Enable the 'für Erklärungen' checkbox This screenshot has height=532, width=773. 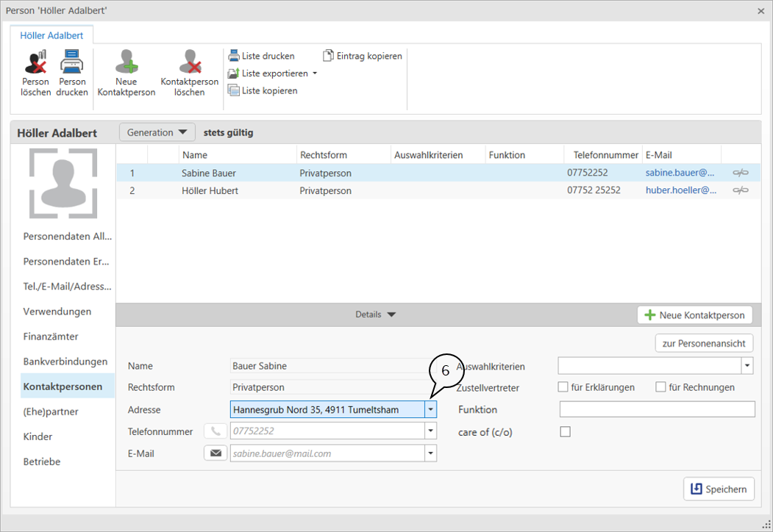tap(563, 387)
